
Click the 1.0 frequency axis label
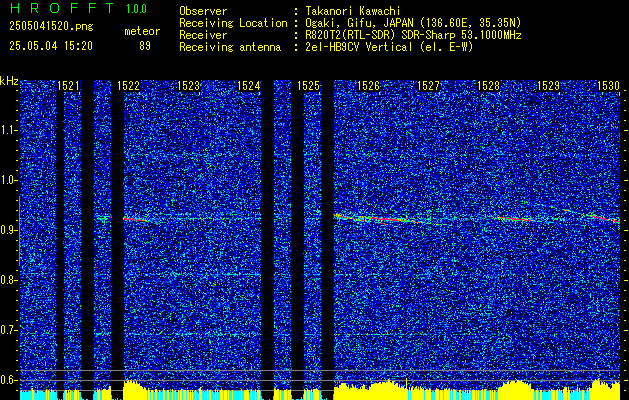coord(9,181)
